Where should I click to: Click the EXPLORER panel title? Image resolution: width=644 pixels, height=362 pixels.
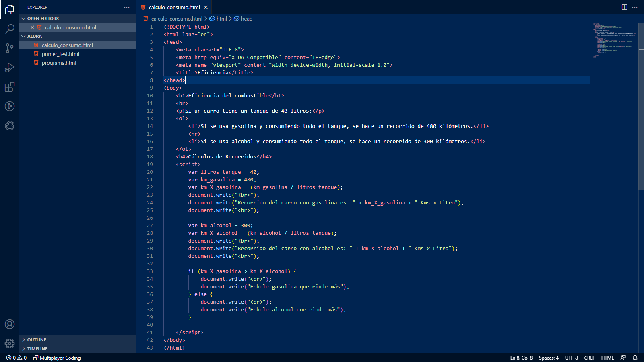pyautogui.click(x=37, y=7)
